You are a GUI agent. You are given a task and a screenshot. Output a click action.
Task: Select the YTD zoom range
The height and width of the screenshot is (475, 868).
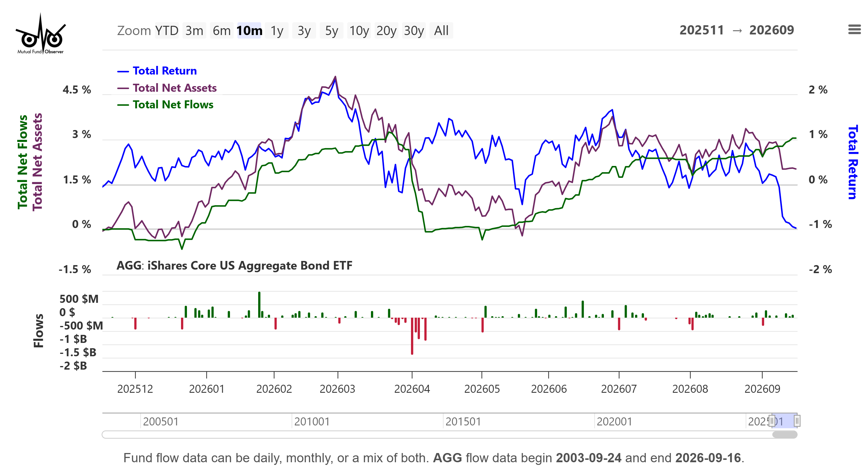click(x=167, y=31)
